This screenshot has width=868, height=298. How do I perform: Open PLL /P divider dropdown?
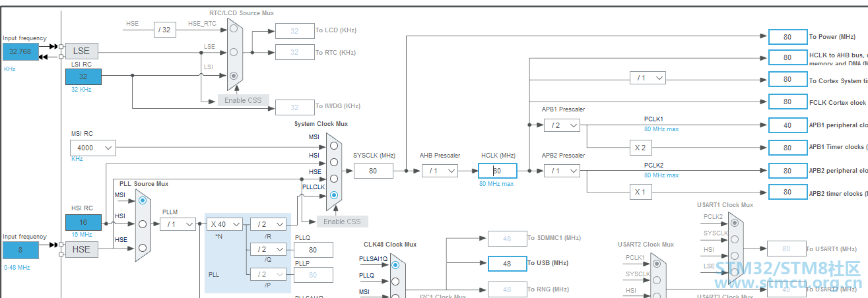[268, 274]
